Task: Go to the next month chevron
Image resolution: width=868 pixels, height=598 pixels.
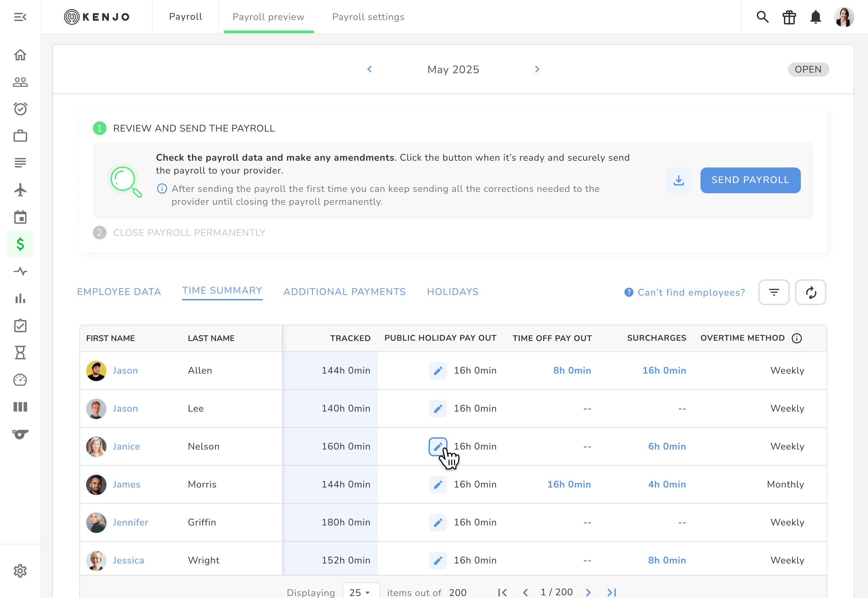Action: (537, 69)
